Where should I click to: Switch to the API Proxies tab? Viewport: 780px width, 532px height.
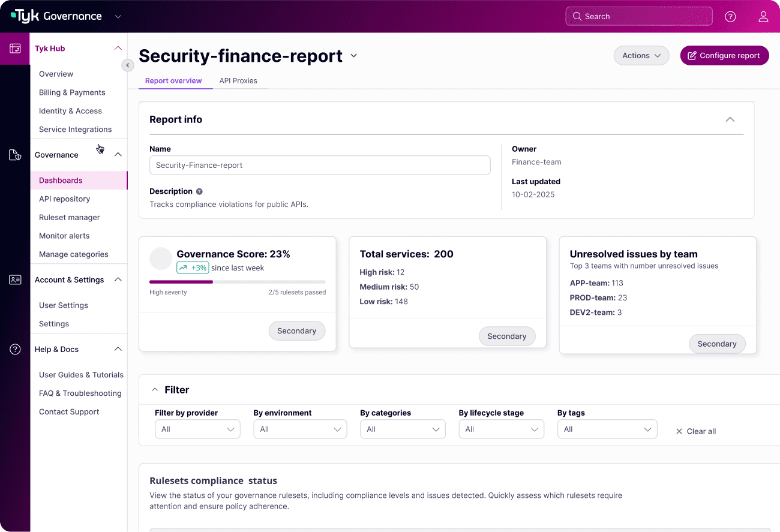tap(238, 81)
